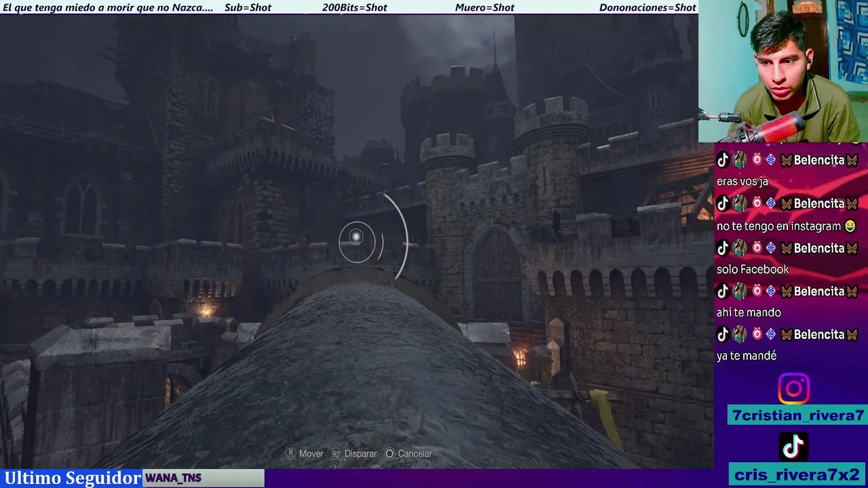The width and height of the screenshot is (868, 488).
Task: Click the 'Disparar' control prompt label
Action: (360, 453)
